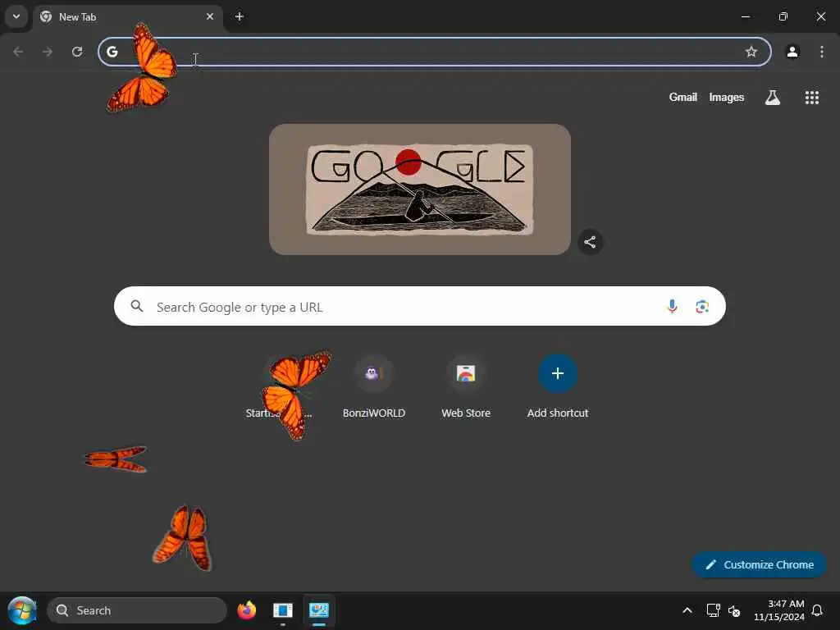Image resolution: width=840 pixels, height=630 pixels.
Task: Open the Windows Start button
Action: click(x=22, y=610)
